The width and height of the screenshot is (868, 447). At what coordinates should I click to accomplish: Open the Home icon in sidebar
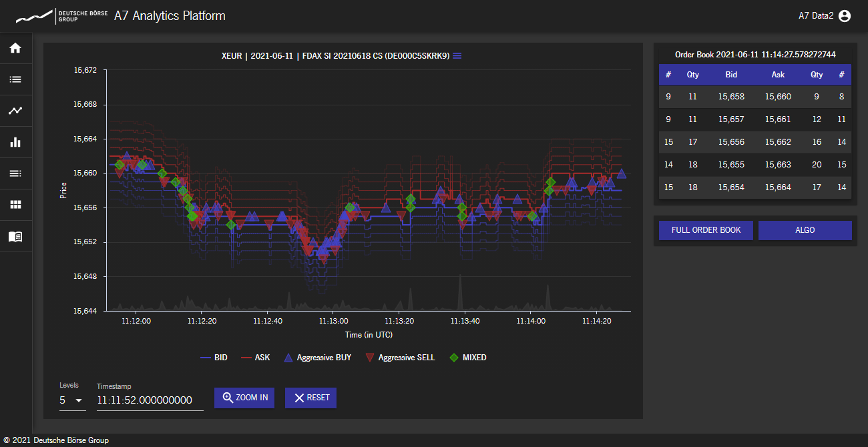point(15,48)
